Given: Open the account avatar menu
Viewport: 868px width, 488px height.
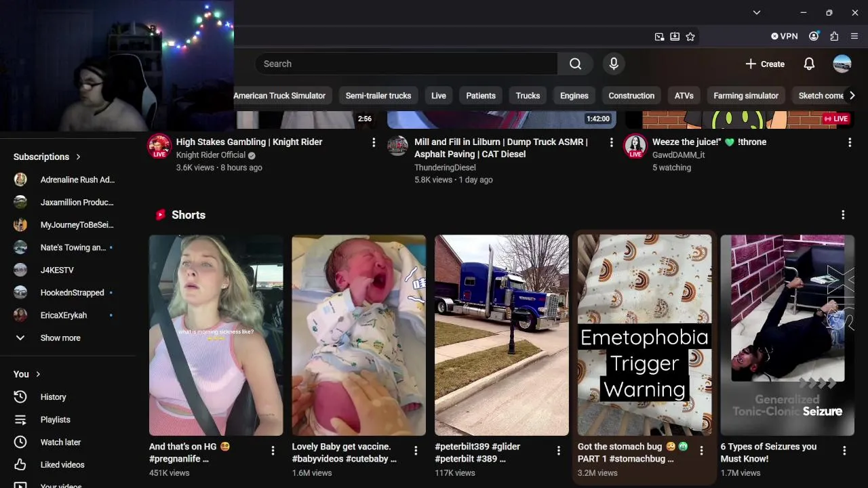Looking at the screenshot, I should 842,64.
